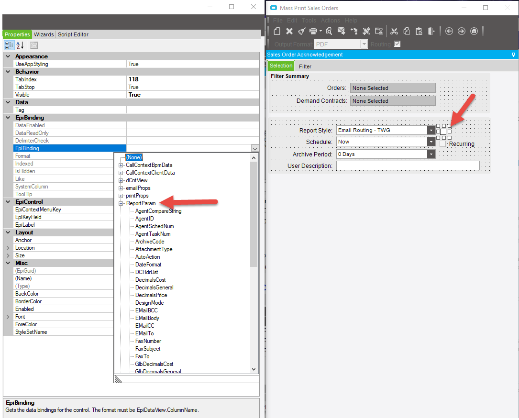The width and height of the screenshot is (519, 420).
Task: Click the arrows toolbar icon after the envelope
Action: tap(354, 31)
